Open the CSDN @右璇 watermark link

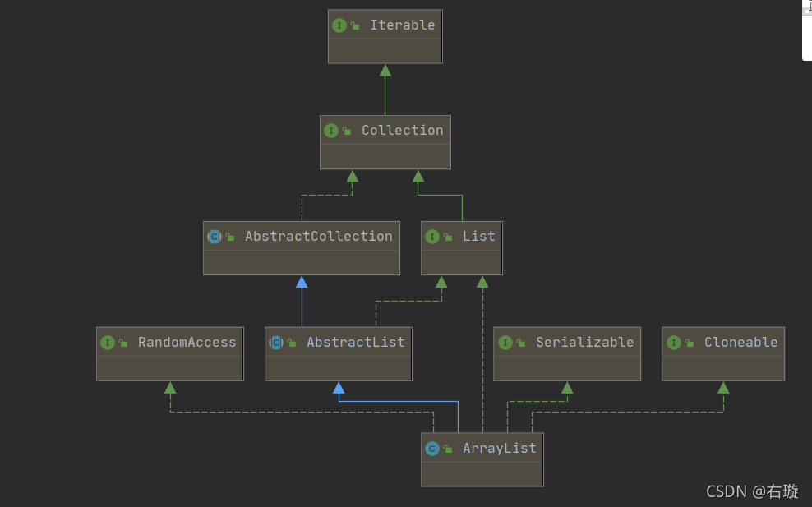tap(750, 491)
